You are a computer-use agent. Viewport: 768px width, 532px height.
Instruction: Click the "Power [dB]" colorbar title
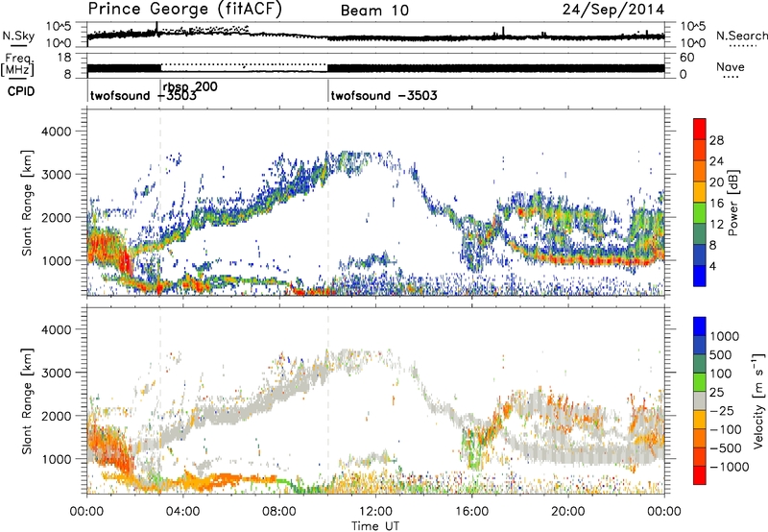[x=733, y=203]
